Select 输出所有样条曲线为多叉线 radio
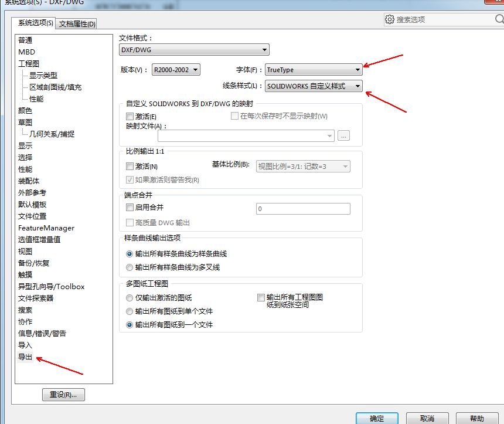504x424 pixels. click(129, 267)
